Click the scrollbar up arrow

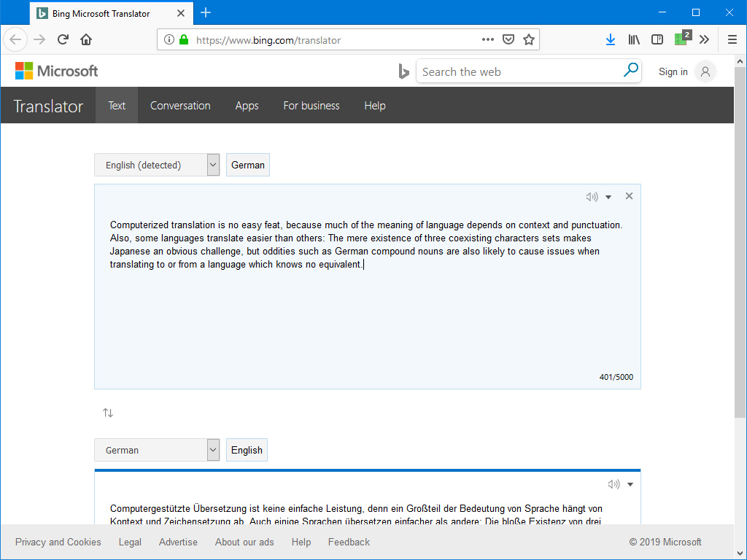pos(740,61)
